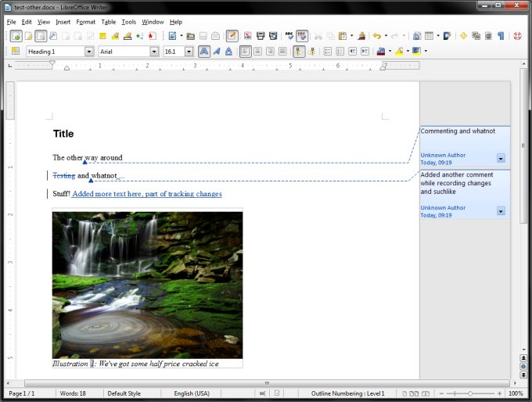Open the Window menu

click(x=153, y=22)
